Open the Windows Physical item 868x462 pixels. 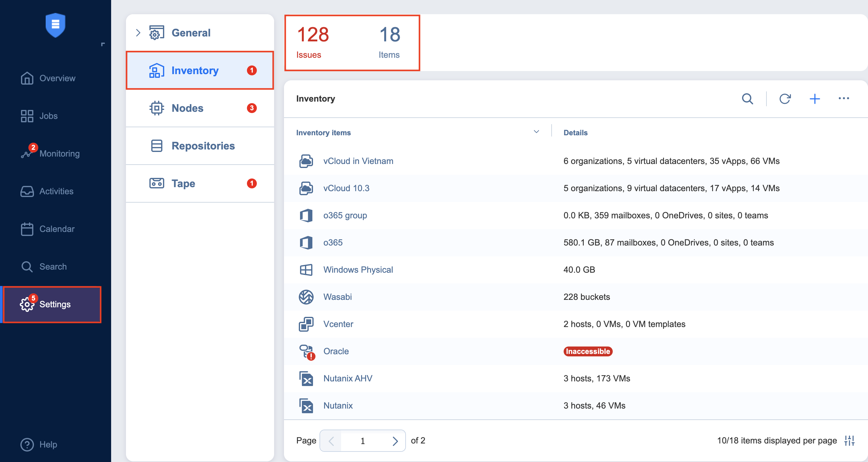point(358,270)
